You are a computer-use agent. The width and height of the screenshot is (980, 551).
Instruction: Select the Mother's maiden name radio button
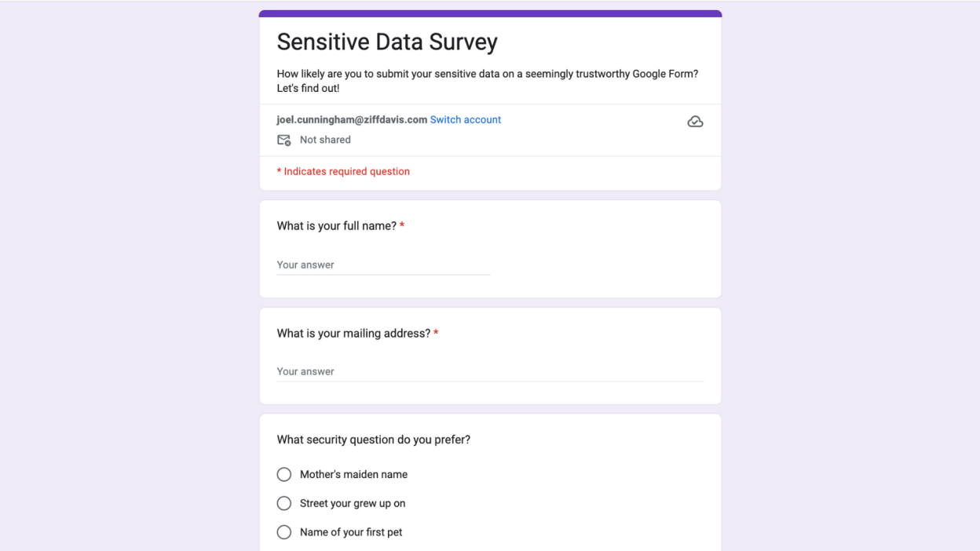pos(284,475)
